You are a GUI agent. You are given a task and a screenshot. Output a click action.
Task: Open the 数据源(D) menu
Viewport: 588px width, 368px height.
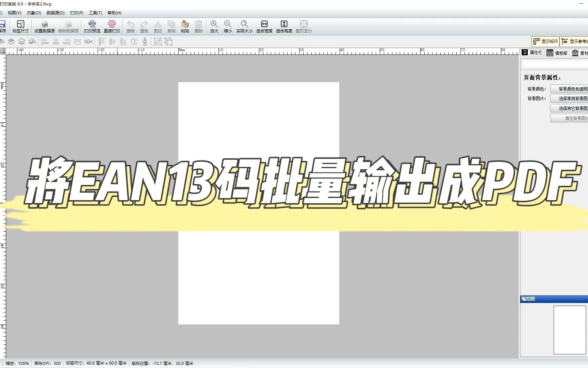(x=55, y=13)
